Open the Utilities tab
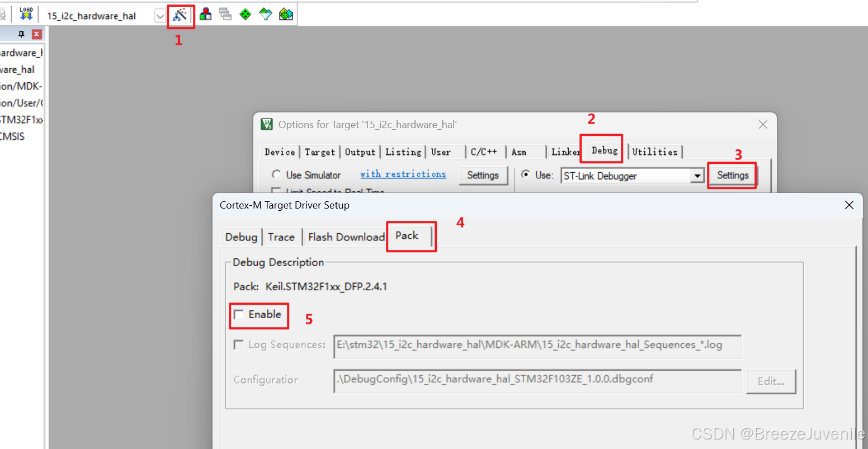 pyautogui.click(x=655, y=152)
